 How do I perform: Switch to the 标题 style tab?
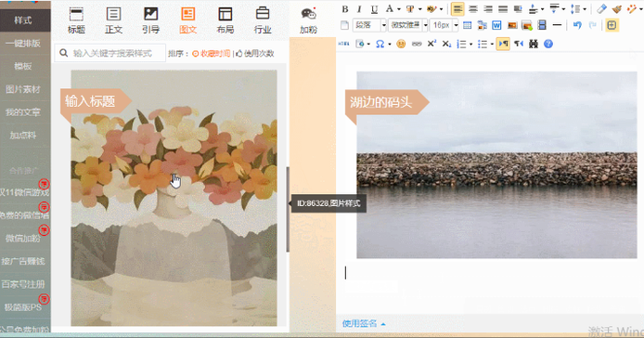[76, 20]
